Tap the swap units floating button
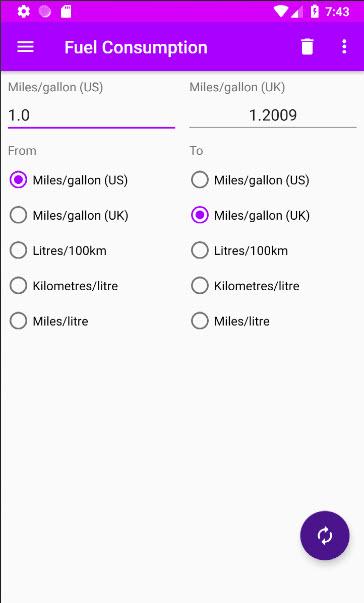The width and height of the screenshot is (364, 603). click(325, 535)
